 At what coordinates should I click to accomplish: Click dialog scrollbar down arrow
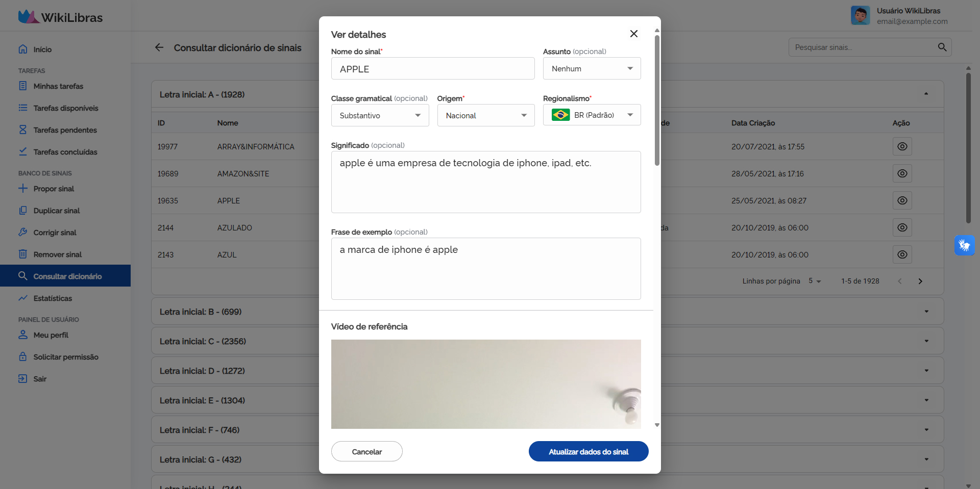click(x=657, y=425)
